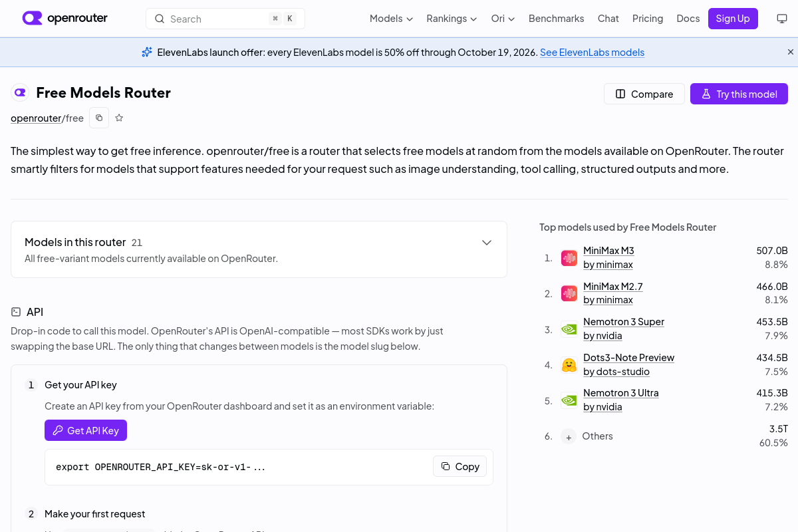
Task: Click the plus icon beside Others
Action: coord(569,437)
